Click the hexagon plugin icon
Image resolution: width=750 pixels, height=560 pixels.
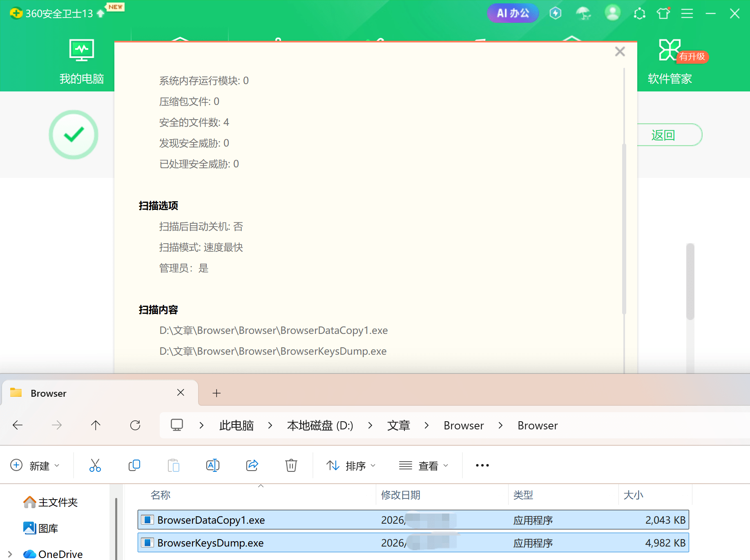[x=639, y=13]
